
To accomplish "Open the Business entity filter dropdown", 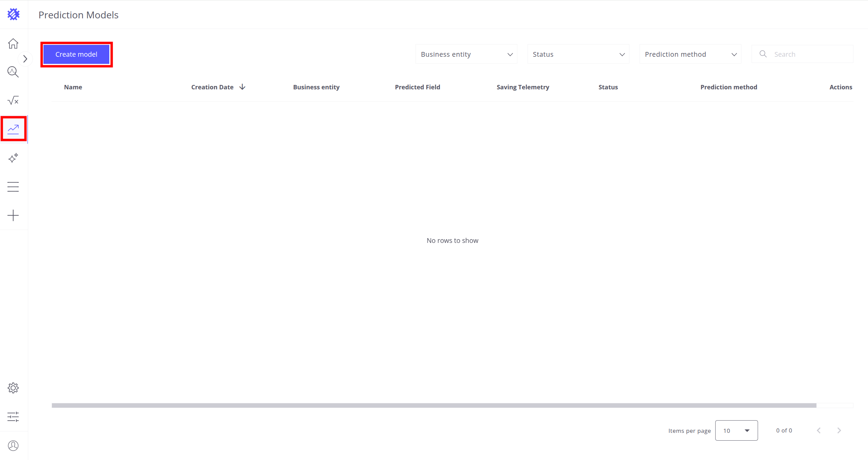I will coord(466,54).
